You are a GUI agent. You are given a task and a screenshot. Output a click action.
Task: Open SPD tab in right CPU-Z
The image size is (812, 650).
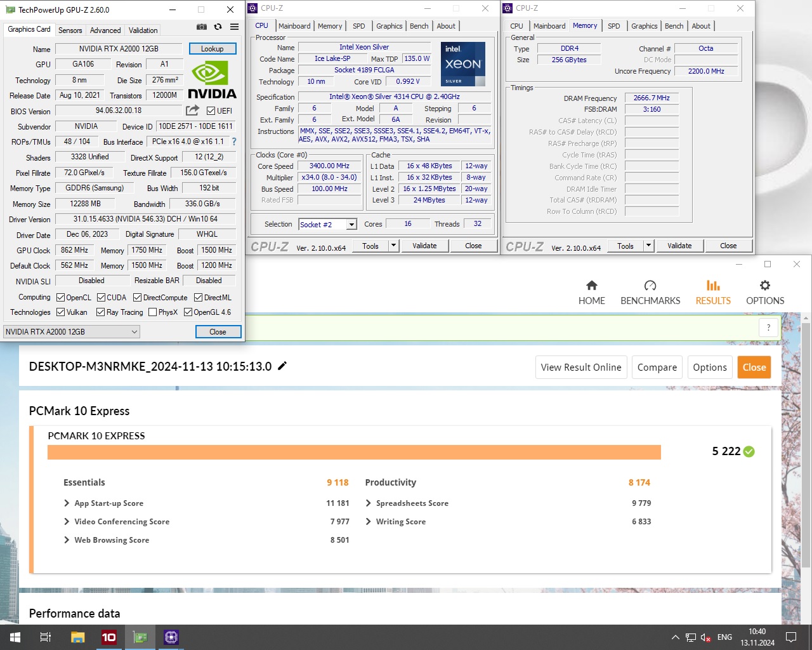pos(614,26)
